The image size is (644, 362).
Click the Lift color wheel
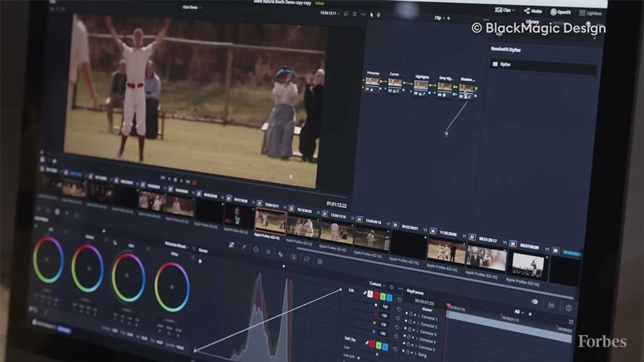tap(48, 261)
